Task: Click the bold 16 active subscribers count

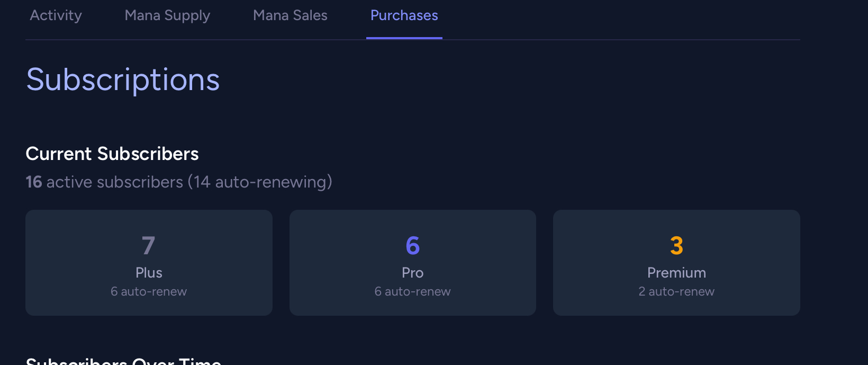Action: click(x=34, y=182)
